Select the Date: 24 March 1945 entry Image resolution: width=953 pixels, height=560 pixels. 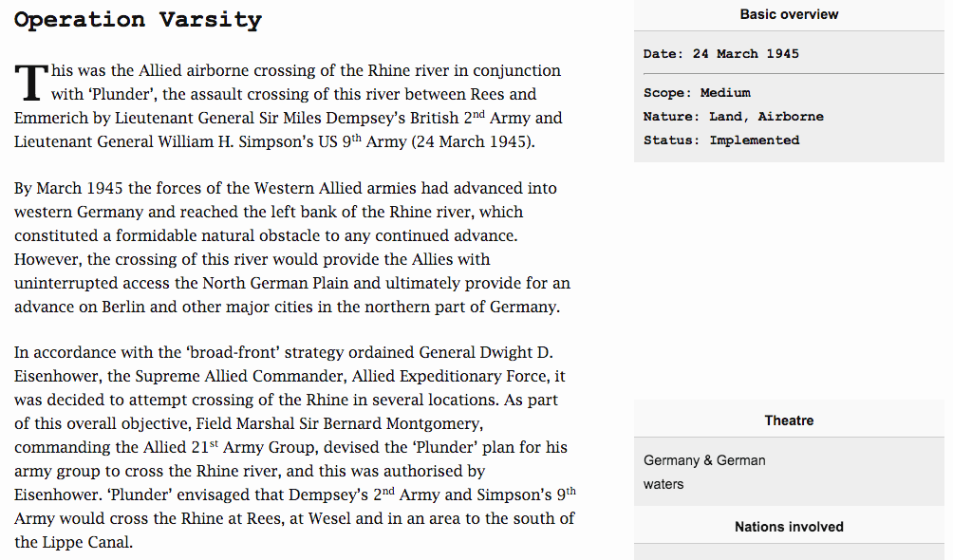pyautogui.click(x=721, y=54)
